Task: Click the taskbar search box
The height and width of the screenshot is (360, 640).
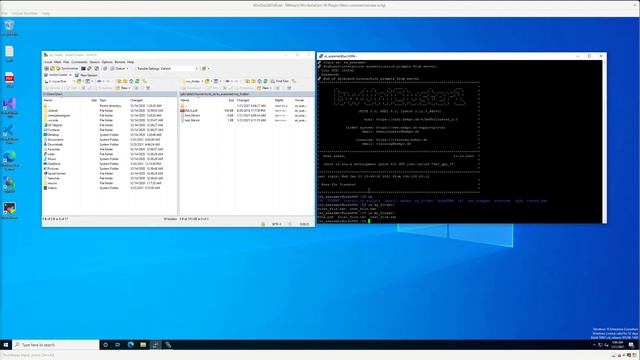Action: 56,345
